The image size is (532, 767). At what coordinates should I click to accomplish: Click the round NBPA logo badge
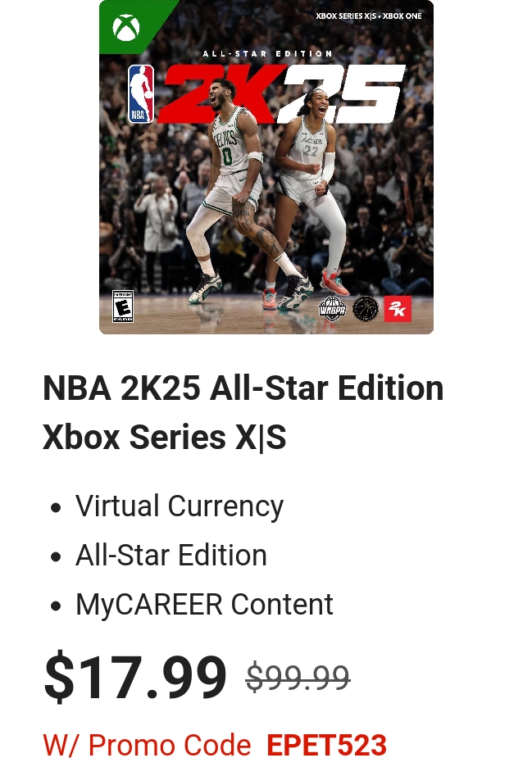coord(365,309)
